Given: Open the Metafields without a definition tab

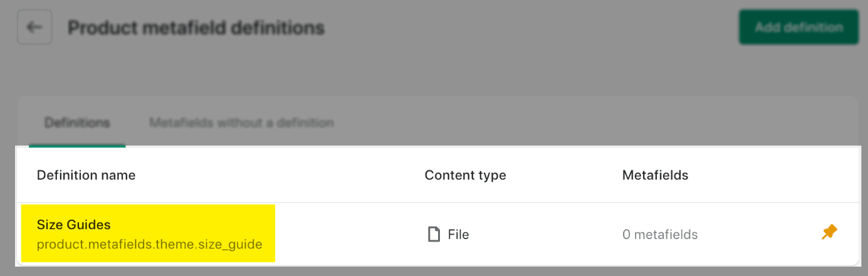Looking at the screenshot, I should click(x=241, y=123).
